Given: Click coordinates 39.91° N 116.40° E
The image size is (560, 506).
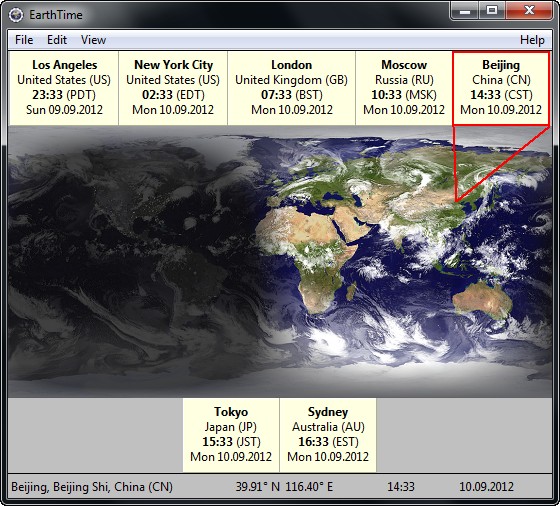Looking at the screenshot, I should tap(284, 487).
